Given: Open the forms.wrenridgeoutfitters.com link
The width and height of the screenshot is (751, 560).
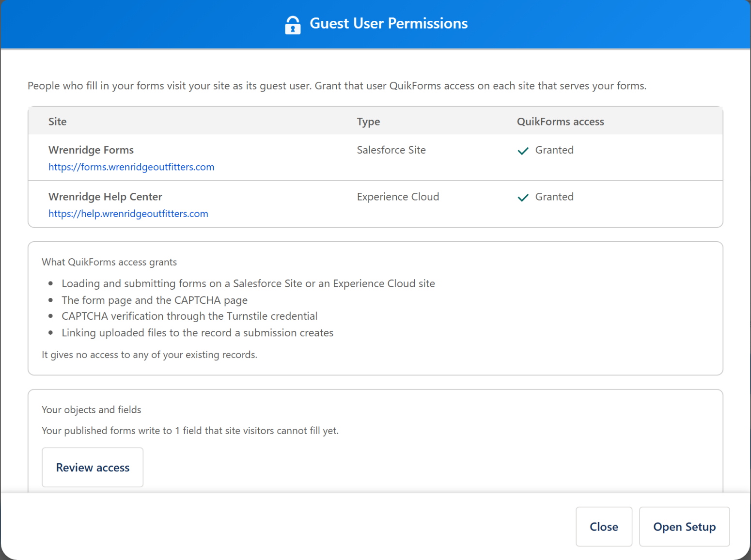Looking at the screenshot, I should pos(131,167).
